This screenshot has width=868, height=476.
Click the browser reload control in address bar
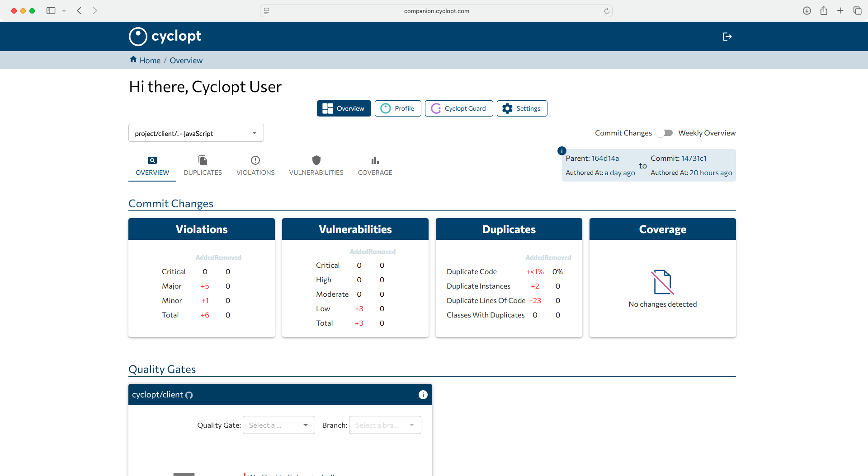click(x=606, y=11)
